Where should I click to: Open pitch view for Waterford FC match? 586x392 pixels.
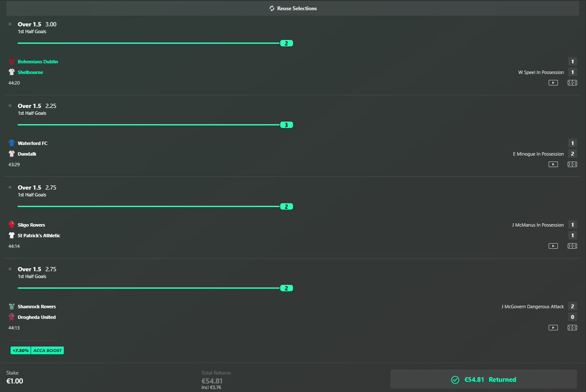pos(572,165)
